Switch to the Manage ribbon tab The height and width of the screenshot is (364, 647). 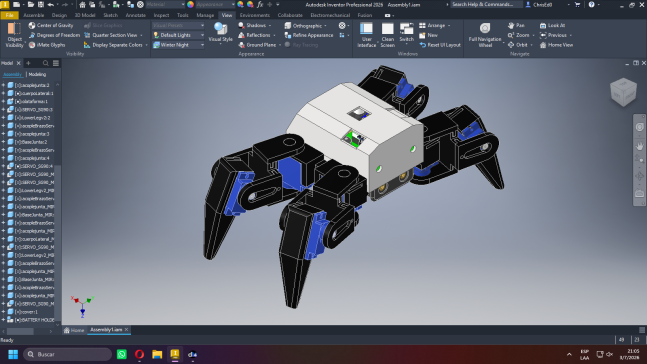[205, 15]
